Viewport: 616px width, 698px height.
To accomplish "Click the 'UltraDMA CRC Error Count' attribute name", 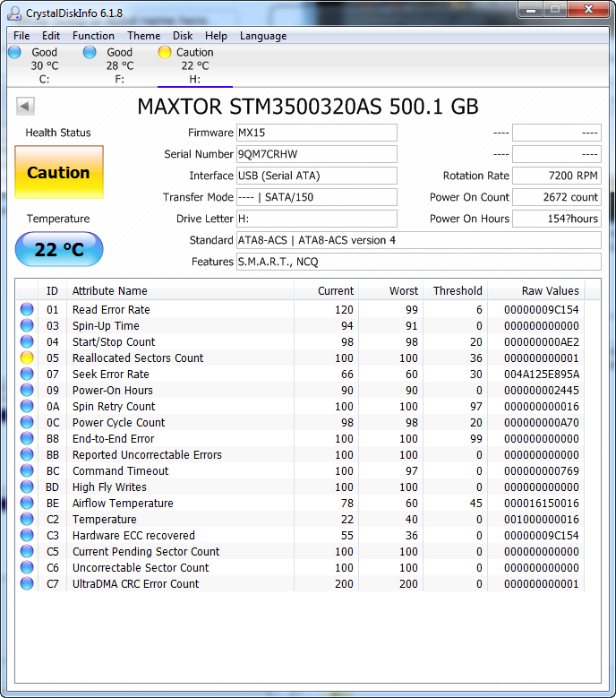I will [136, 583].
